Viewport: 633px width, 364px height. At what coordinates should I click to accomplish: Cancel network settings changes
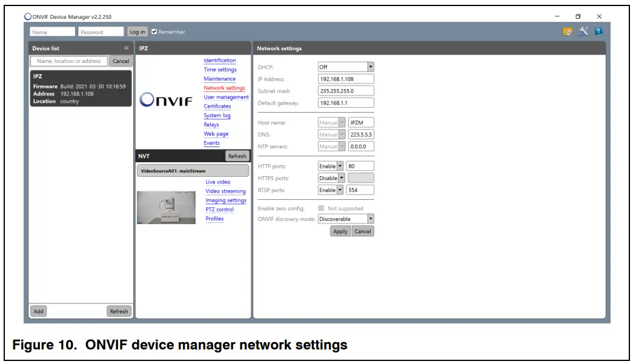coord(362,231)
